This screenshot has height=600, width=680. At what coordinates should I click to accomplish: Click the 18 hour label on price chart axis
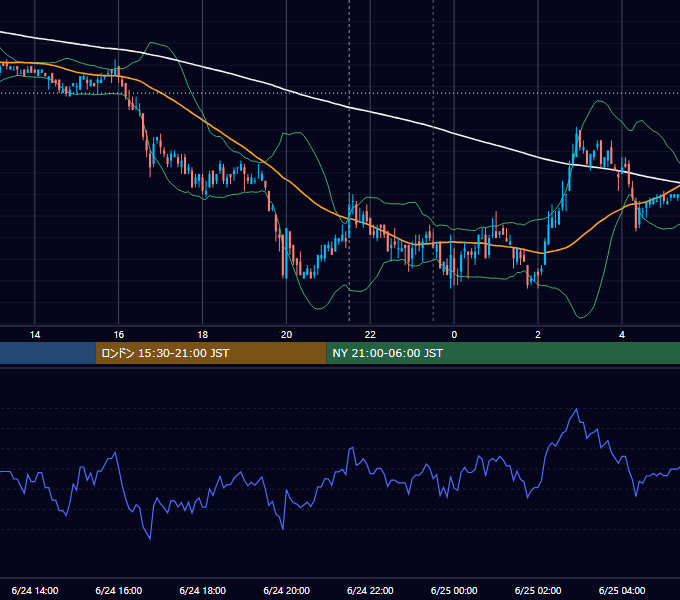coord(203,335)
